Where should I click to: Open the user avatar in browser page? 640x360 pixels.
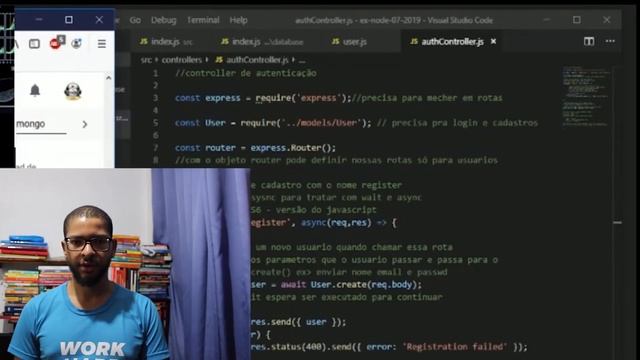point(73,91)
